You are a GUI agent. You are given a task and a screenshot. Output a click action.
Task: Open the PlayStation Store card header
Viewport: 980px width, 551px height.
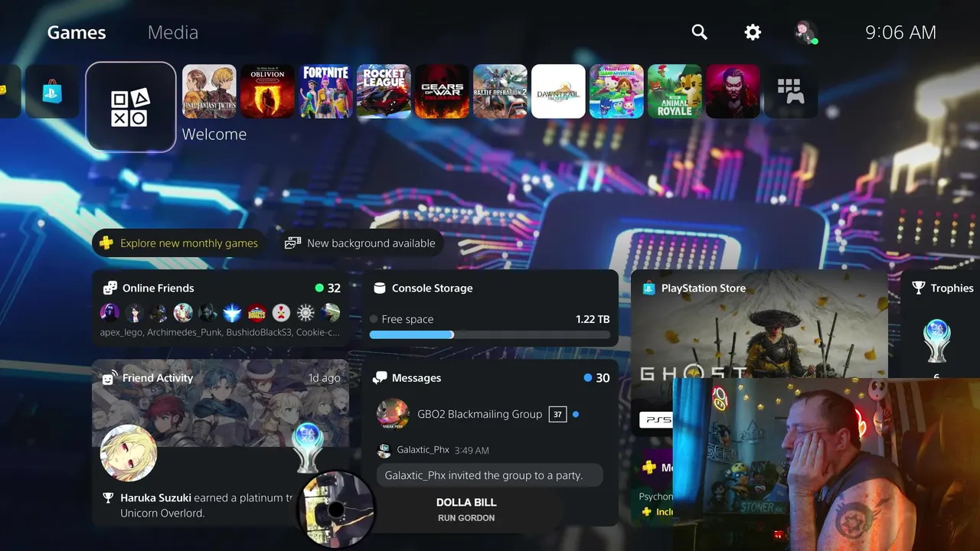tap(694, 289)
